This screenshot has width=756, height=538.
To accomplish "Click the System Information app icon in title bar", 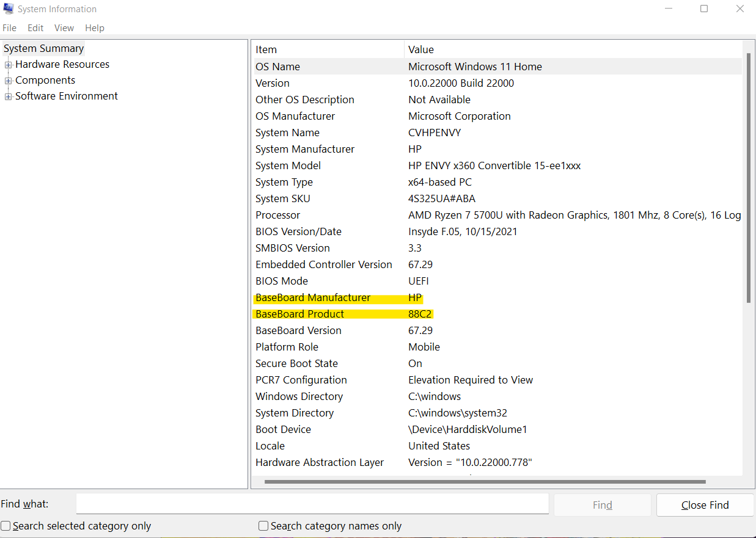I will click(8, 9).
